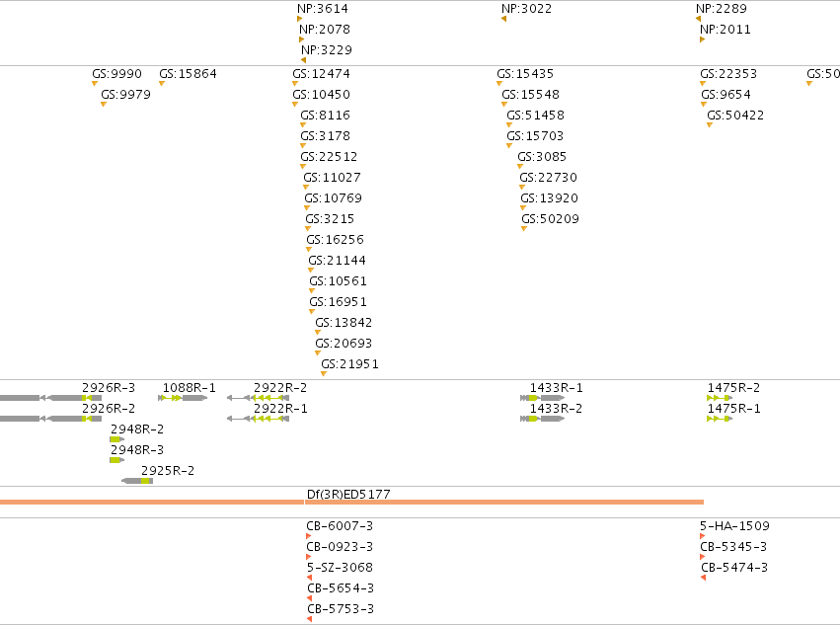Click the 2922R-2 transcript glyph
Image resolution: width=840 pixels, height=625 pixels.
(x=259, y=398)
